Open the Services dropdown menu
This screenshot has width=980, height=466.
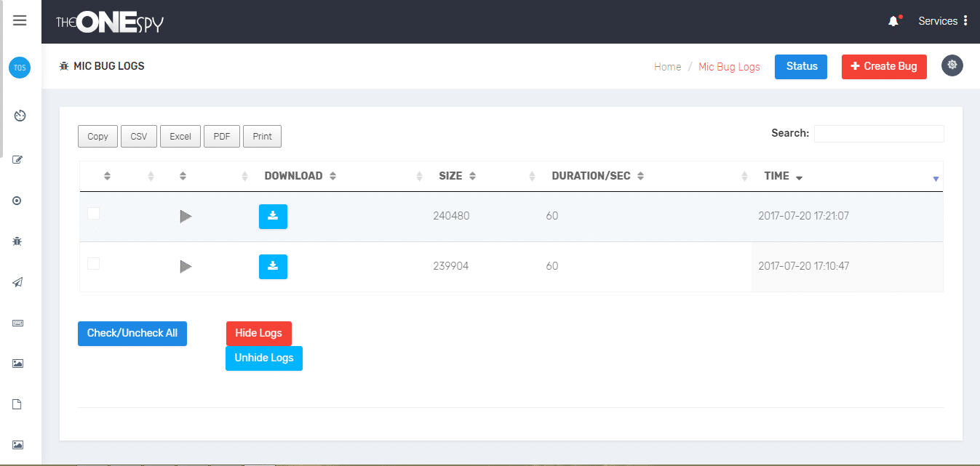pos(942,21)
